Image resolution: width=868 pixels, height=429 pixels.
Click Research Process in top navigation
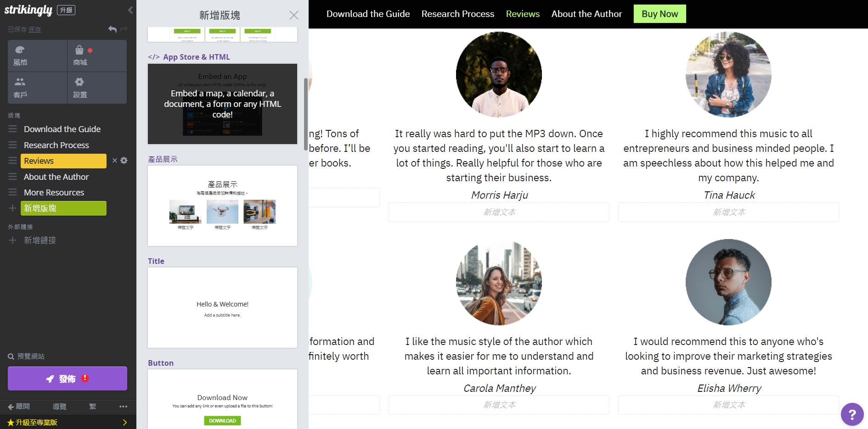click(457, 14)
